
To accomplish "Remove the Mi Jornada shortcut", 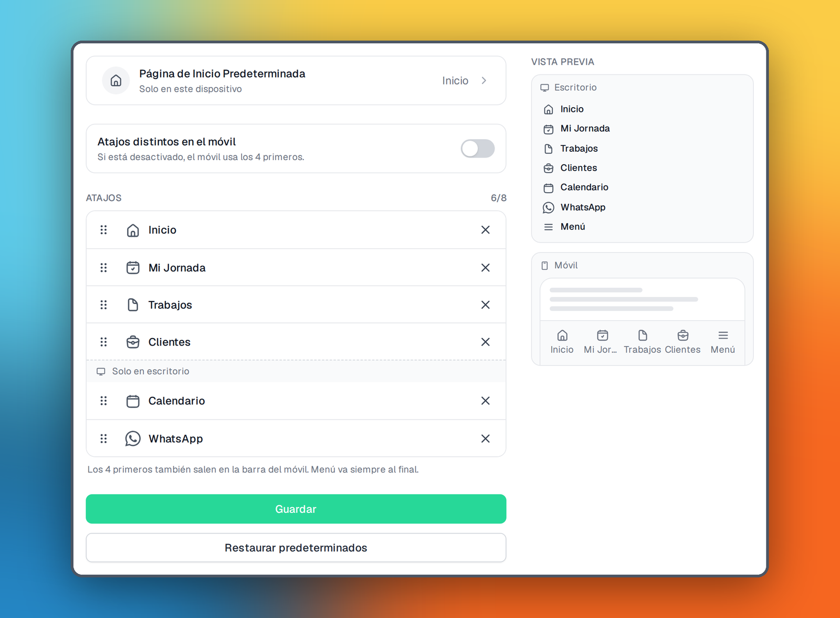I will (x=485, y=268).
